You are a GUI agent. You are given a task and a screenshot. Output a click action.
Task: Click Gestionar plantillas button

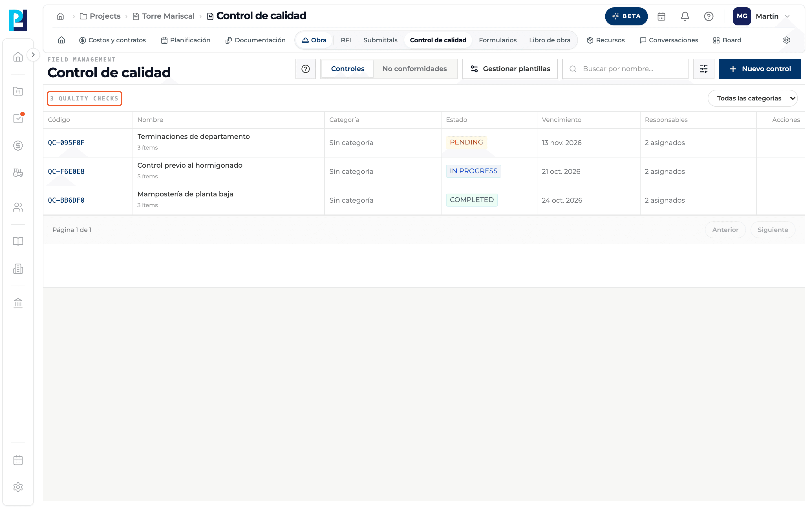point(510,69)
